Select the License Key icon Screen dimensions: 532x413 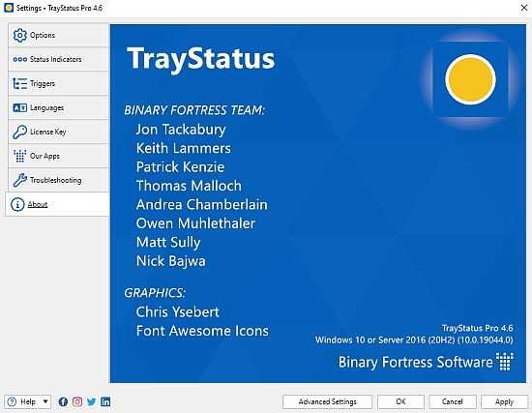tap(19, 132)
